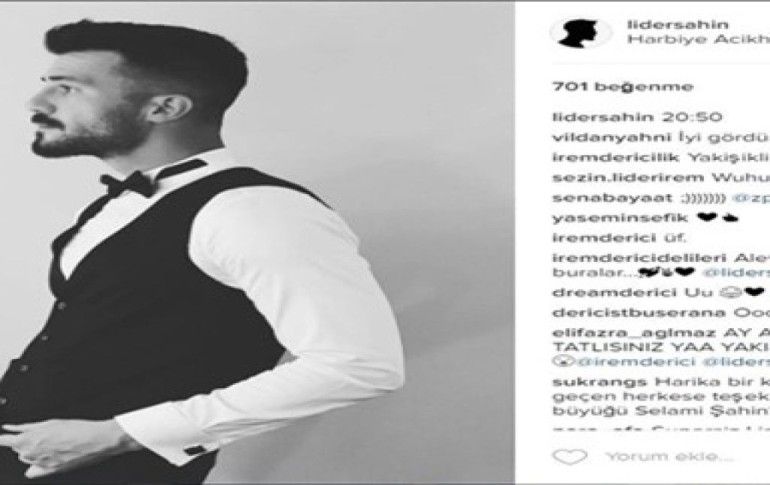770x485 pixels.
Task: Open iremdericilik commenter profile
Action: [616, 158]
